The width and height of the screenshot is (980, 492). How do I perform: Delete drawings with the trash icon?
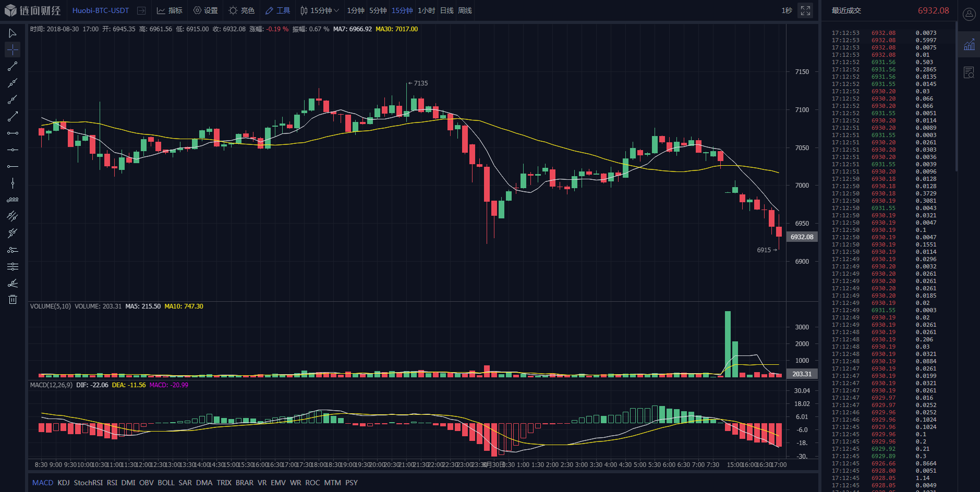point(13,300)
